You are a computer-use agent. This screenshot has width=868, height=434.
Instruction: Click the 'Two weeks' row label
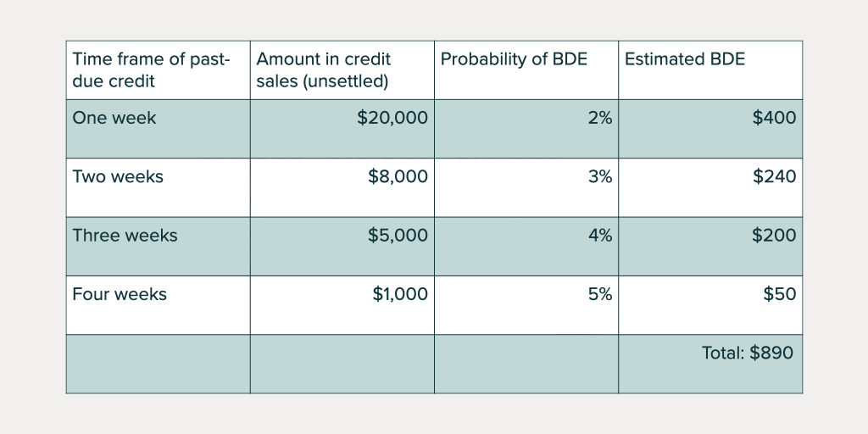click(118, 176)
